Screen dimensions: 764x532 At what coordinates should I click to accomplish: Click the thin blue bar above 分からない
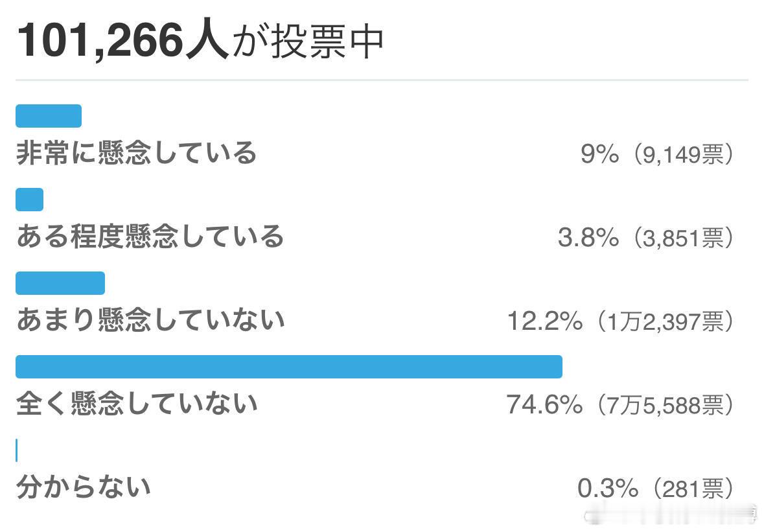[17, 450]
